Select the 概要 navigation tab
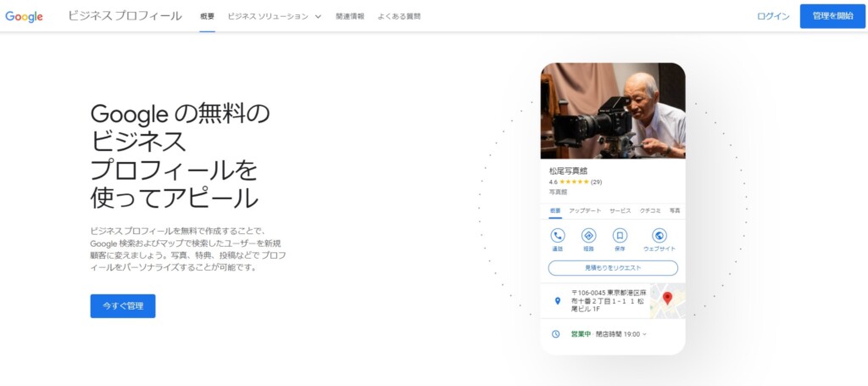The image size is (868, 386). point(207,16)
